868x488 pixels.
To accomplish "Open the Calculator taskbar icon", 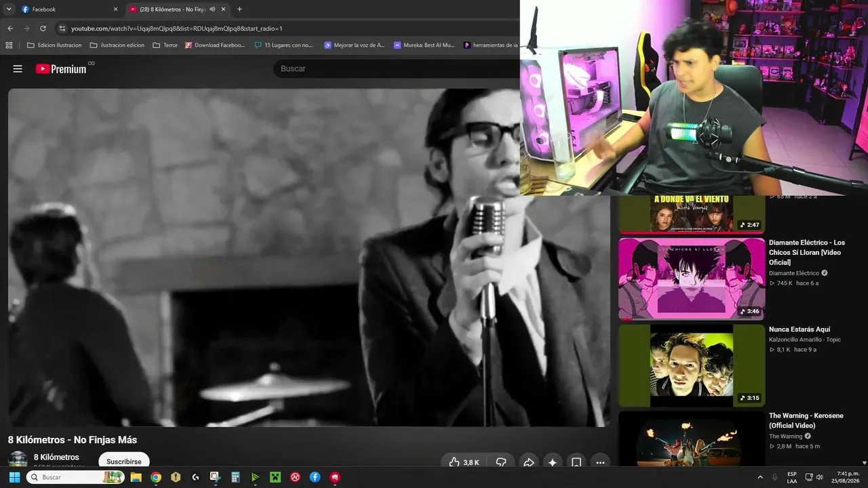I will [x=235, y=477].
